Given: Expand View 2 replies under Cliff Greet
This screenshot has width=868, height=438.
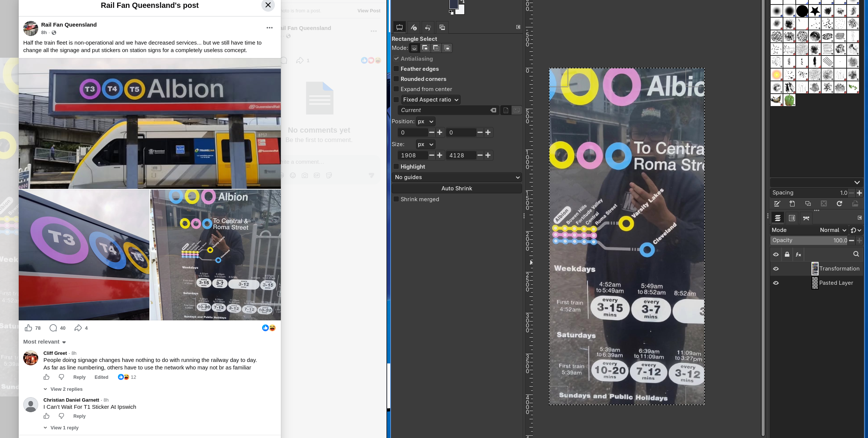Looking at the screenshot, I should click(x=63, y=389).
